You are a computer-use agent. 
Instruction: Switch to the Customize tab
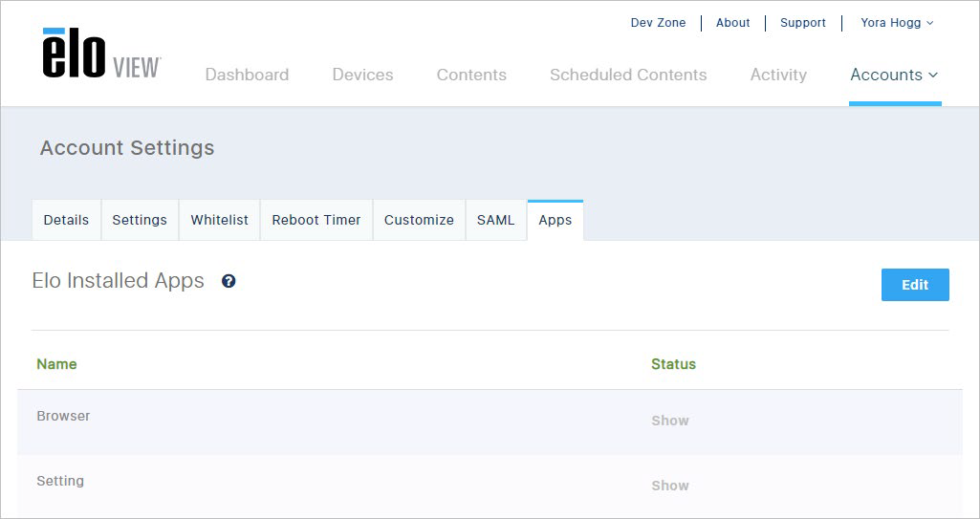point(419,220)
